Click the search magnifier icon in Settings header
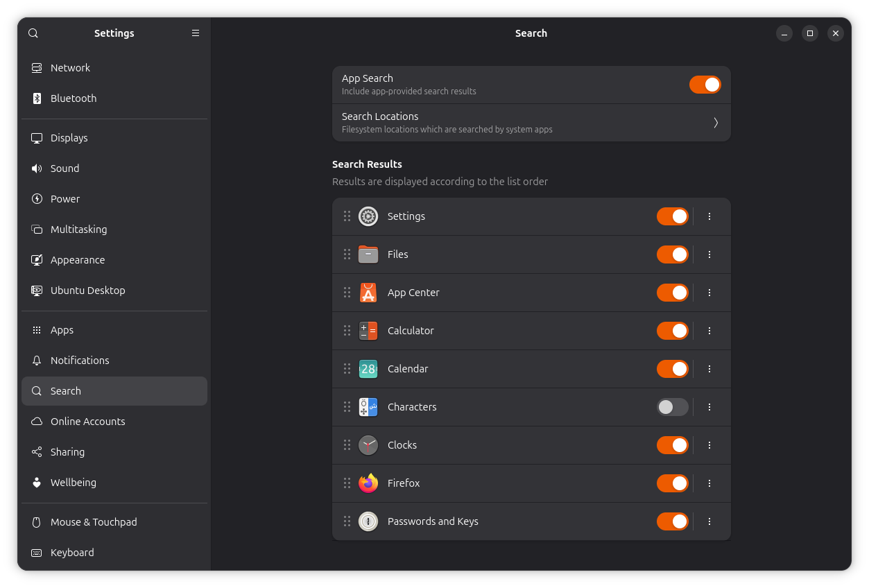869x588 pixels. (x=33, y=33)
